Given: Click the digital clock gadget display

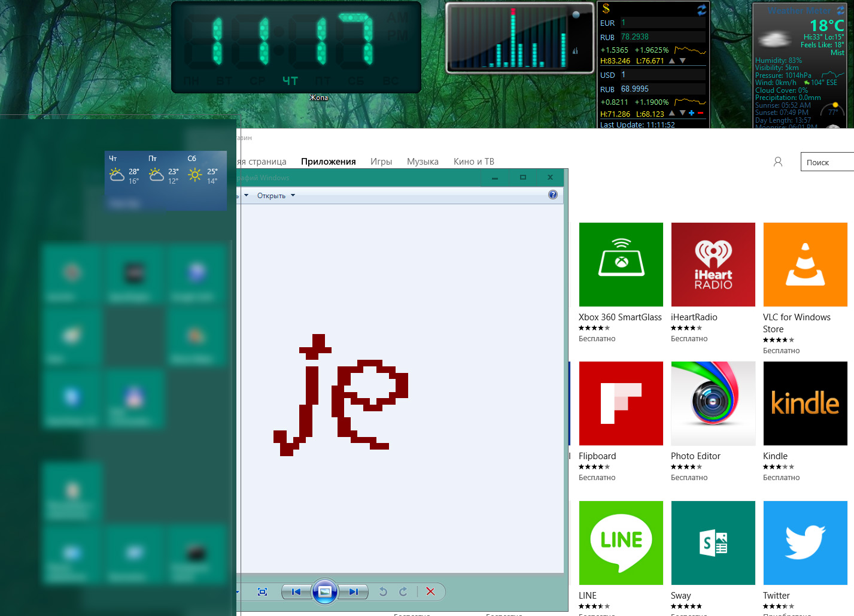Looking at the screenshot, I should pos(296,47).
